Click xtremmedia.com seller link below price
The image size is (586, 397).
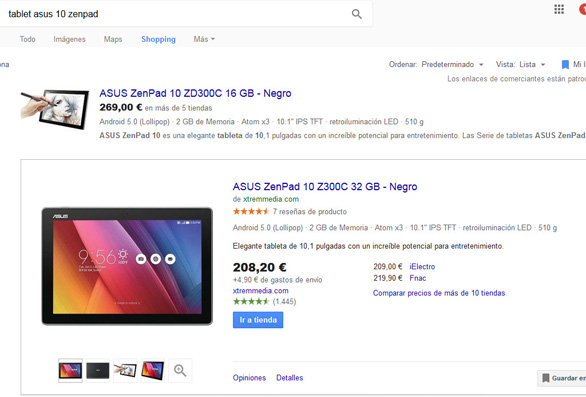pos(260,291)
